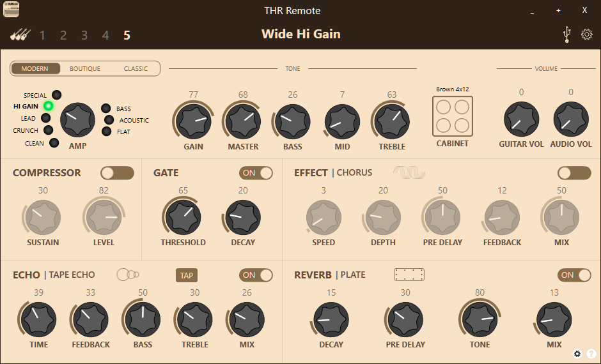
Task: Click the tape echo circles icon
Action: pos(128,275)
